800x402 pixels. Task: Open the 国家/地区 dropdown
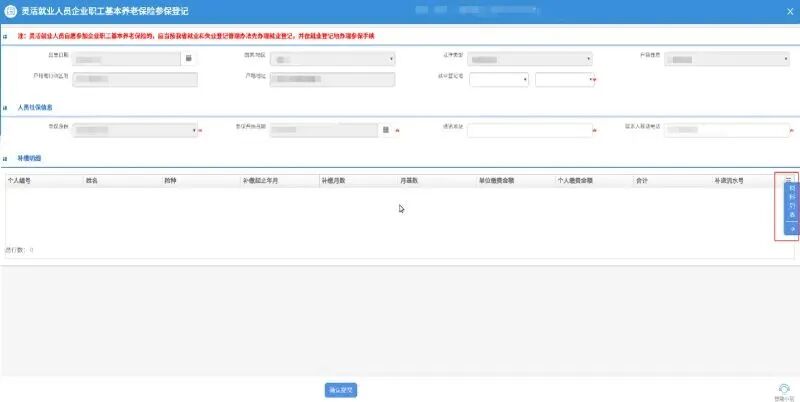coord(332,59)
